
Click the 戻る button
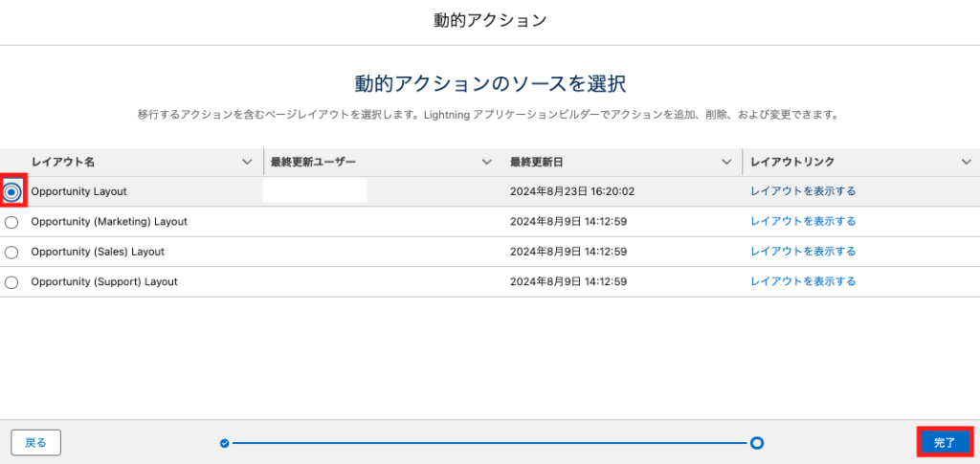(35, 443)
